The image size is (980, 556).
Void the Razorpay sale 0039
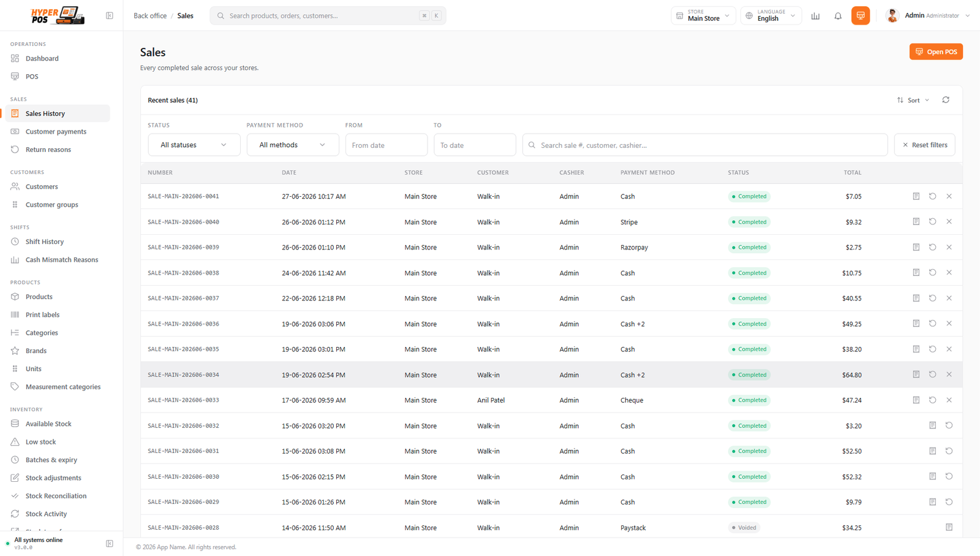click(x=949, y=247)
